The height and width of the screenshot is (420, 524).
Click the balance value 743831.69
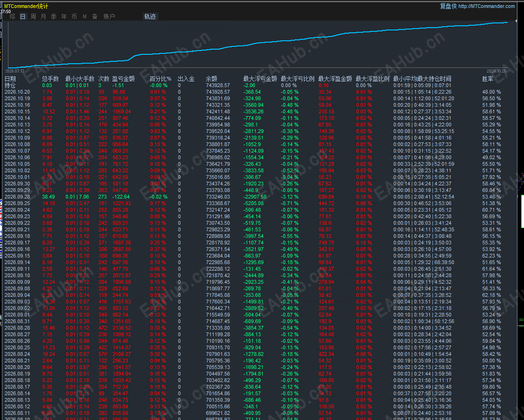click(x=218, y=99)
